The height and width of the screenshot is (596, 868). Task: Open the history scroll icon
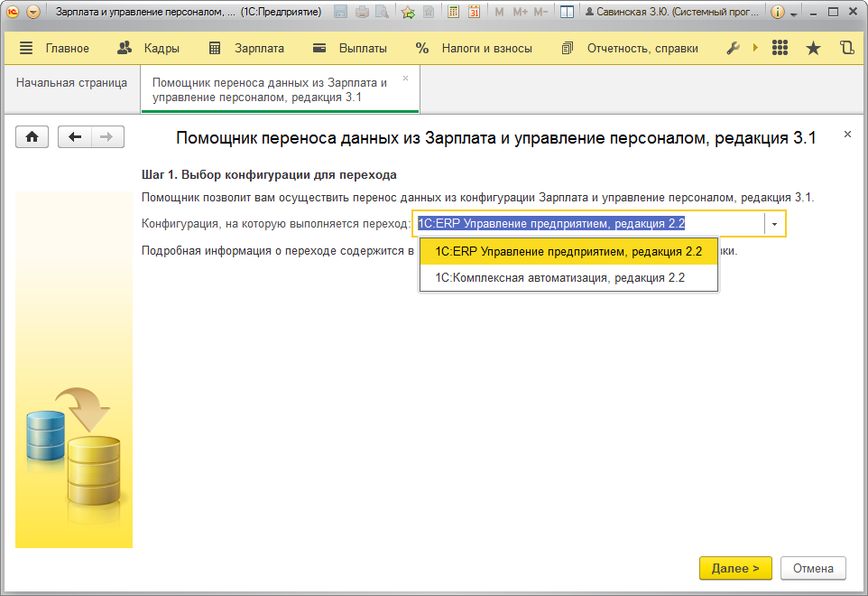coord(845,49)
